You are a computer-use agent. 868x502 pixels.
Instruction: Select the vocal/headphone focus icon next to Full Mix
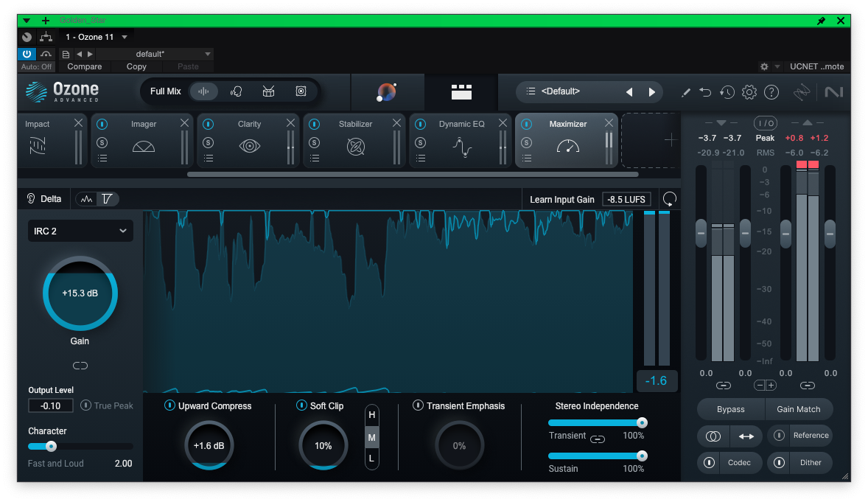pyautogui.click(x=236, y=91)
